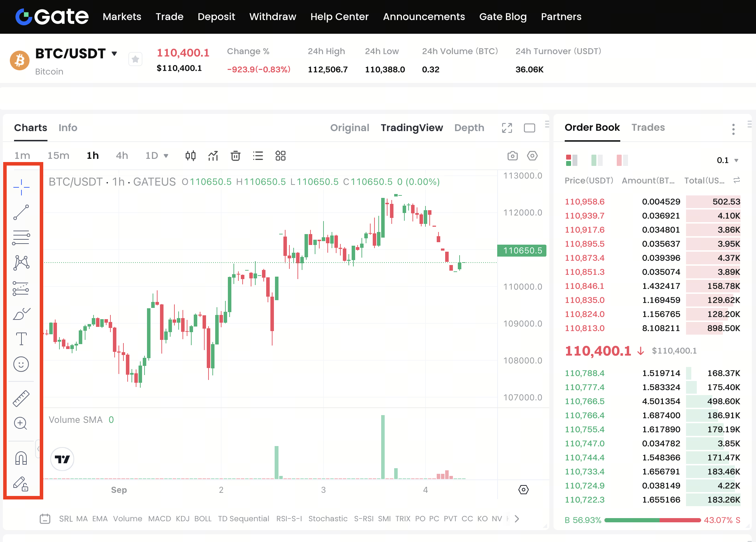Click the 110,813.0 ask price row
Viewport: 756px width, 542px height.
[x=584, y=328]
